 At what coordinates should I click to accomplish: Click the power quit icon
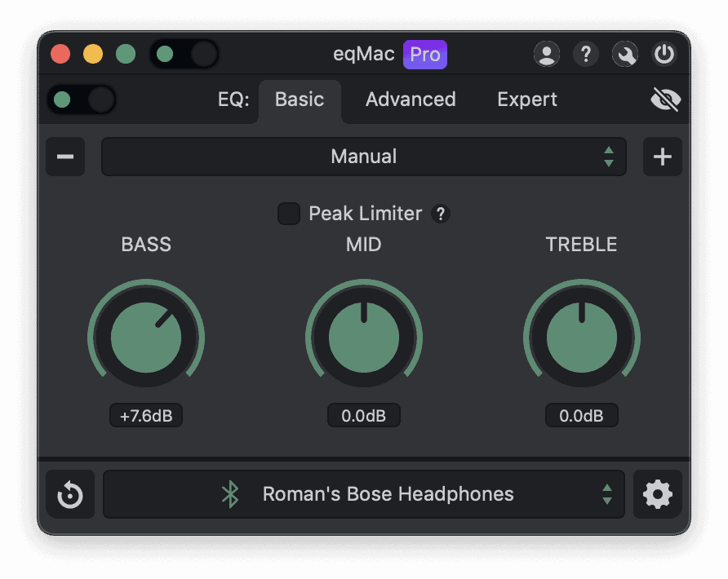(x=664, y=55)
